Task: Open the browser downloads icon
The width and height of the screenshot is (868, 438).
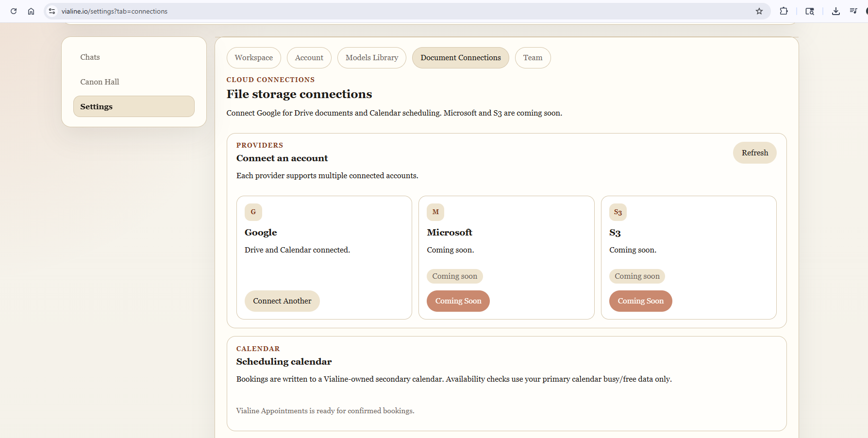Action: pos(836,11)
